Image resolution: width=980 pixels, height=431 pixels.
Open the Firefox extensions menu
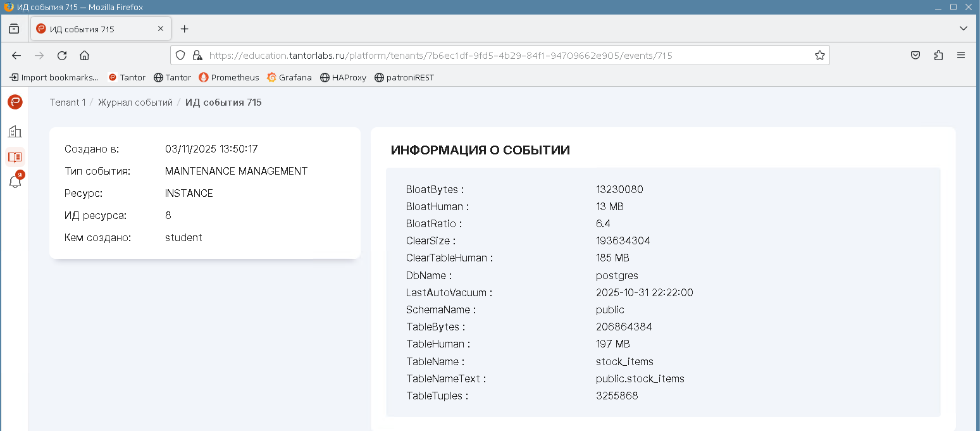[938, 56]
